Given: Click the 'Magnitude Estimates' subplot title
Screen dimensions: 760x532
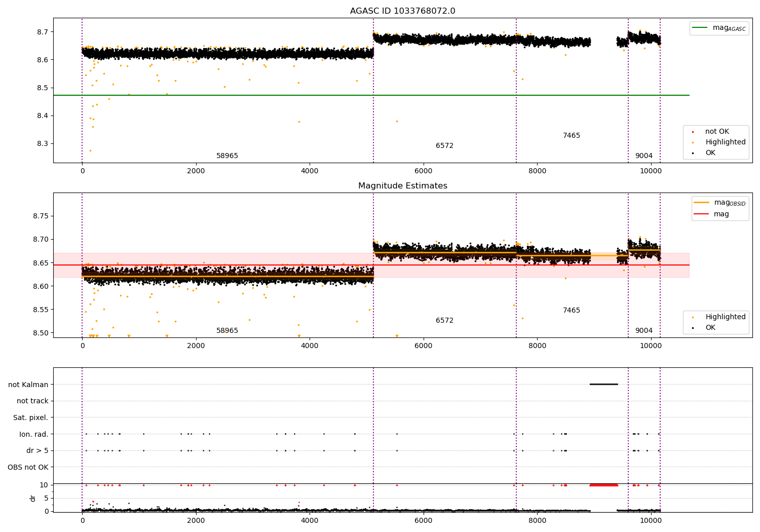Looking at the screenshot, I should pos(402,186).
